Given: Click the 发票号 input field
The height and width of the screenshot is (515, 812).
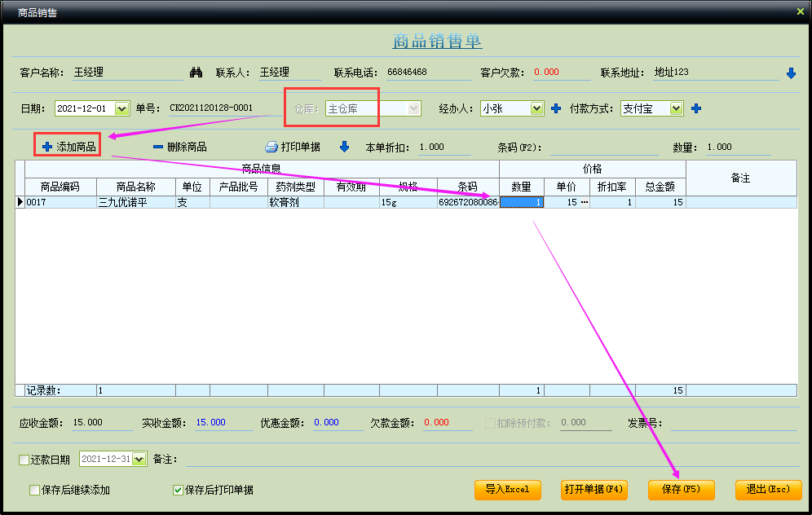Looking at the screenshot, I should coord(734,424).
